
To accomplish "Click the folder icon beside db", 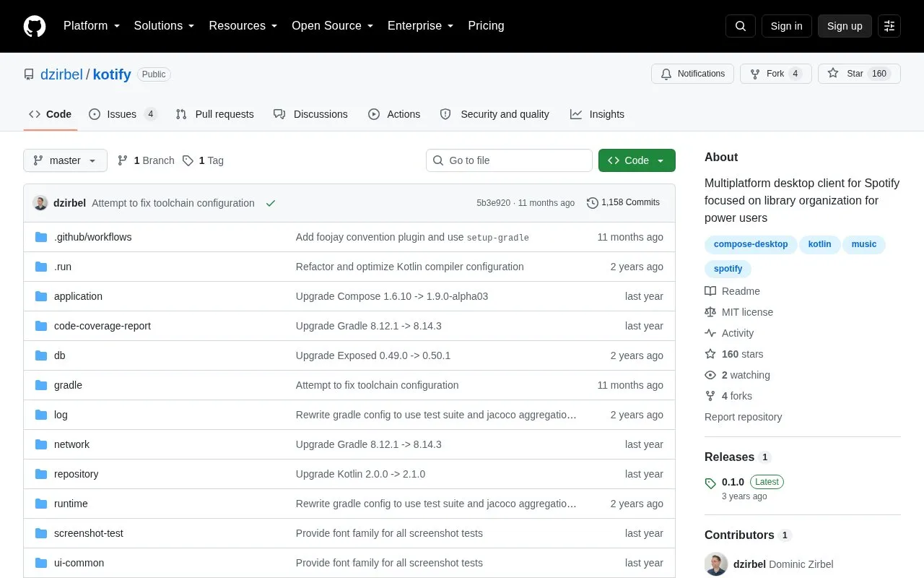I will [41, 355].
